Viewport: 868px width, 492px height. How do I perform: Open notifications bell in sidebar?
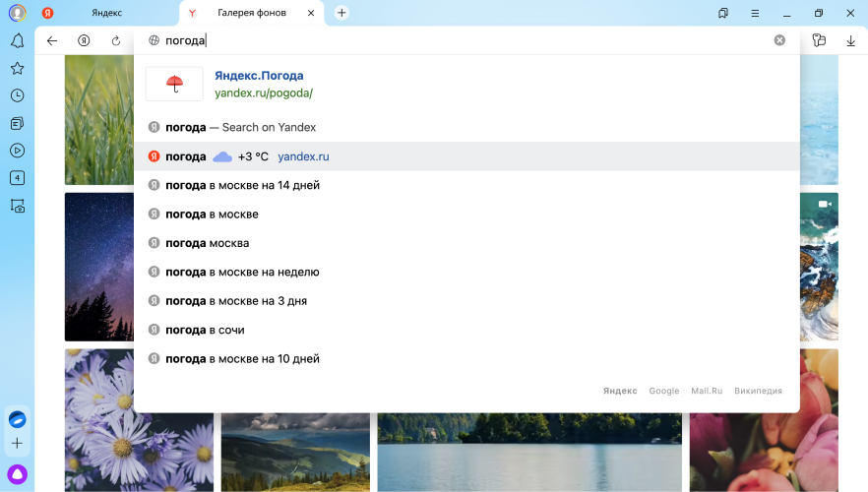(17, 41)
